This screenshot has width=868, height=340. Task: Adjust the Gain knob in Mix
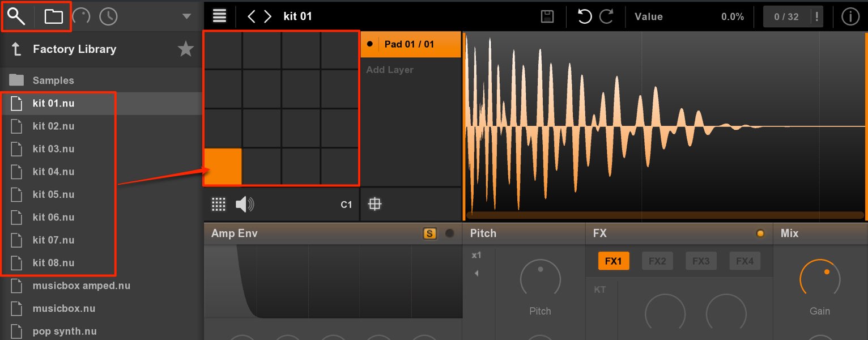(x=820, y=279)
